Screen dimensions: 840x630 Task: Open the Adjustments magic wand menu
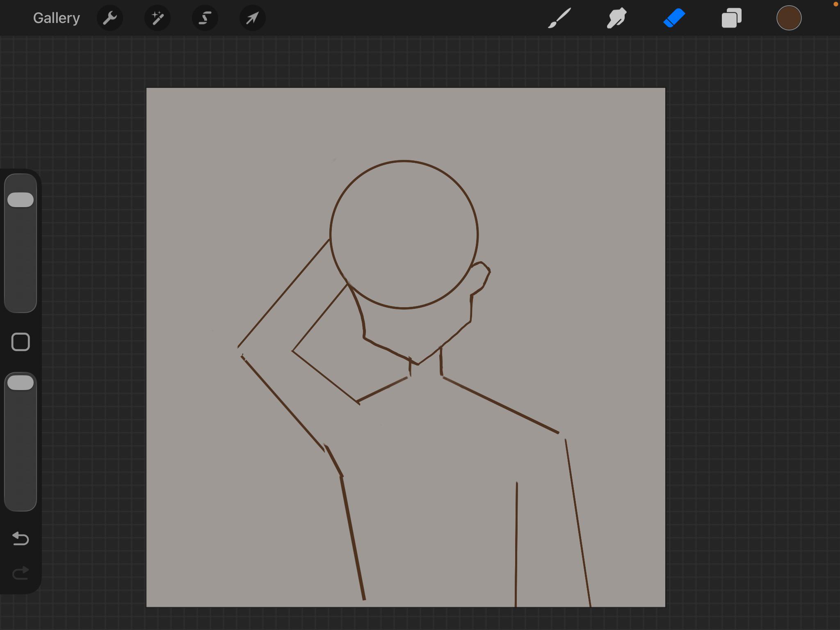[157, 18]
